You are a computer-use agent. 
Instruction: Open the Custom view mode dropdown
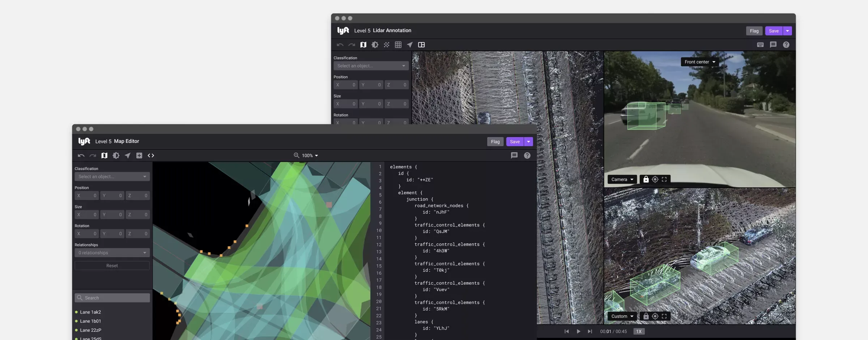(x=622, y=316)
